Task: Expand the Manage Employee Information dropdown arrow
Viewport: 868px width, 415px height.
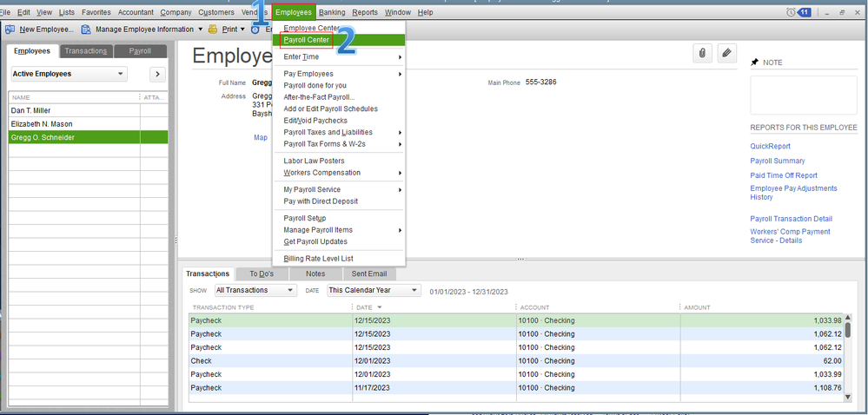Action: click(200, 29)
